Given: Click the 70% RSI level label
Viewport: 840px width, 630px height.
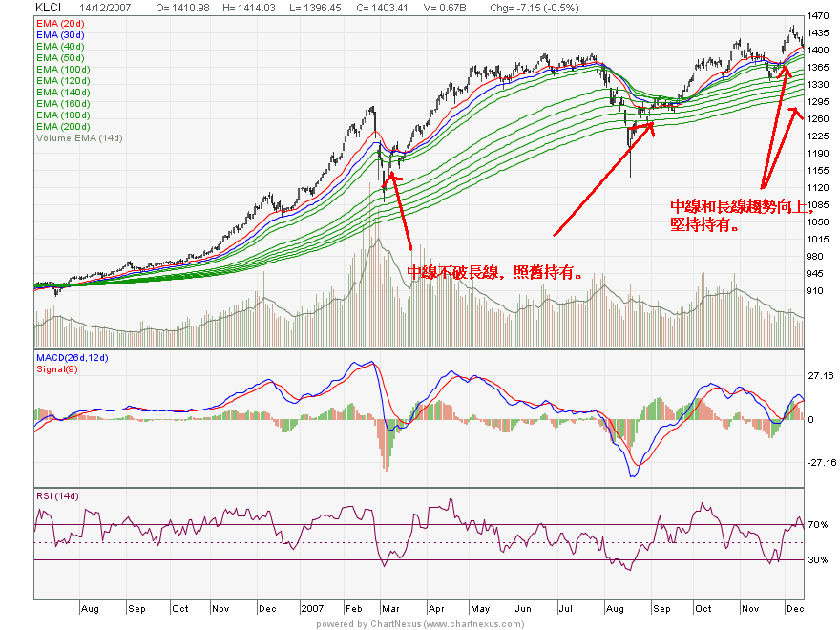Looking at the screenshot, I should 817,525.
